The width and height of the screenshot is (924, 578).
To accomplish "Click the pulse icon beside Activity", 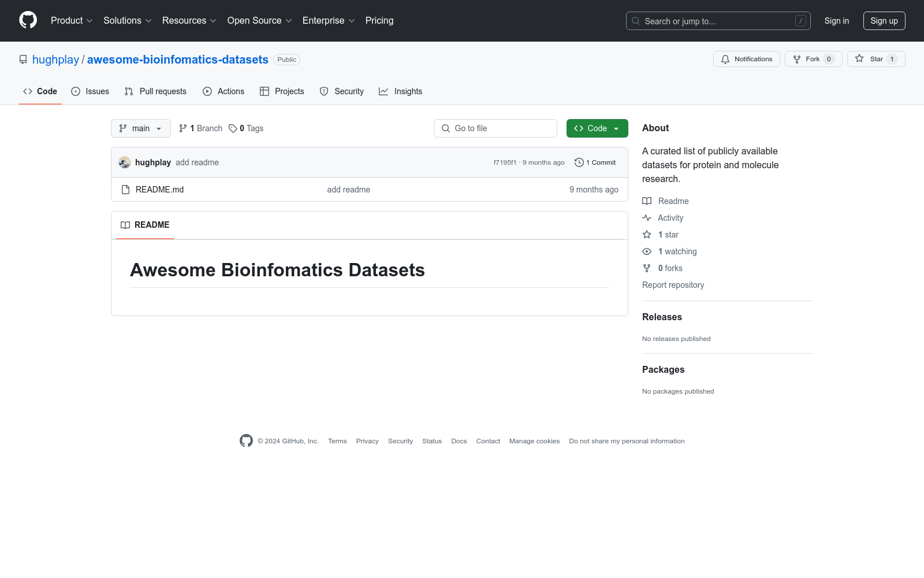I will tap(647, 218).
